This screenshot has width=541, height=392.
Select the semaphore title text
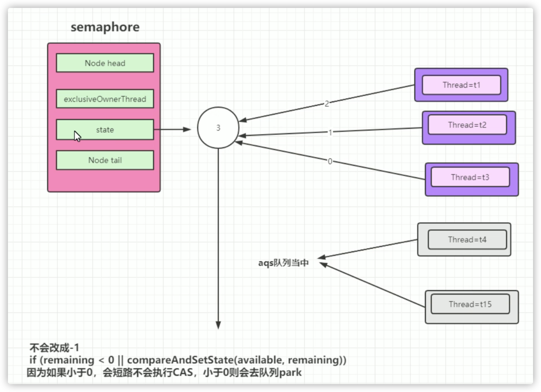coord(105,27)
